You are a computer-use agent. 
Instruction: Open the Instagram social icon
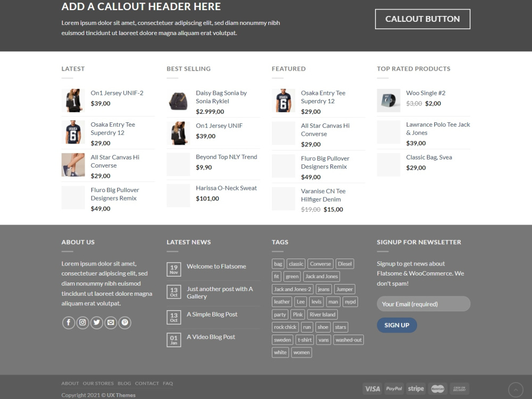pos(82,323)
